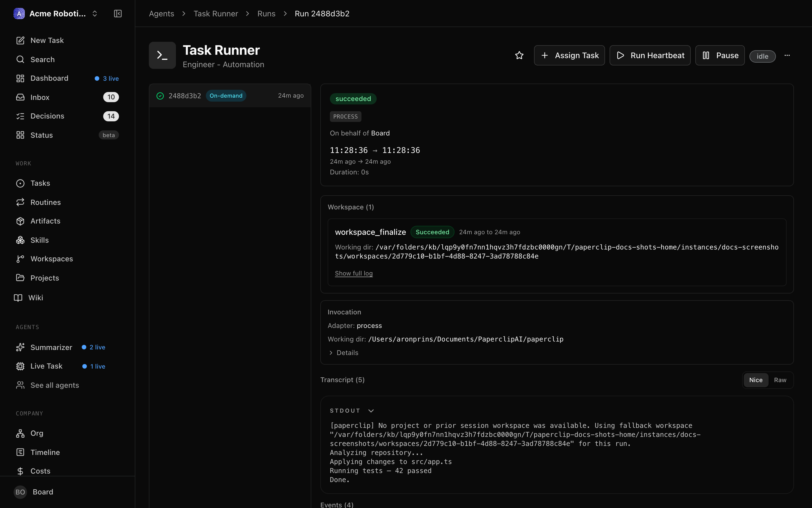Click the Org hierarchy icon
The height and width of the screenshot is (508, 812).
pyautogui.click(x=20, y=433)
